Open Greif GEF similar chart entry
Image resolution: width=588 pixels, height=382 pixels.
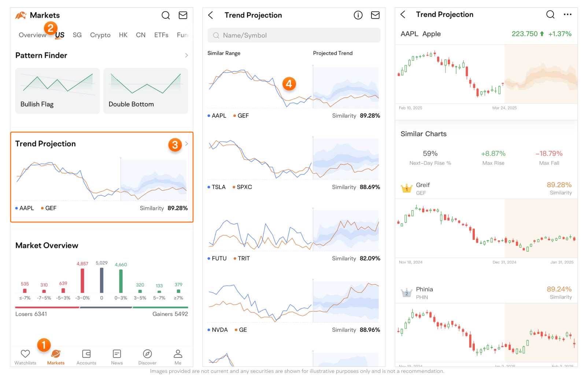point(486,188)
